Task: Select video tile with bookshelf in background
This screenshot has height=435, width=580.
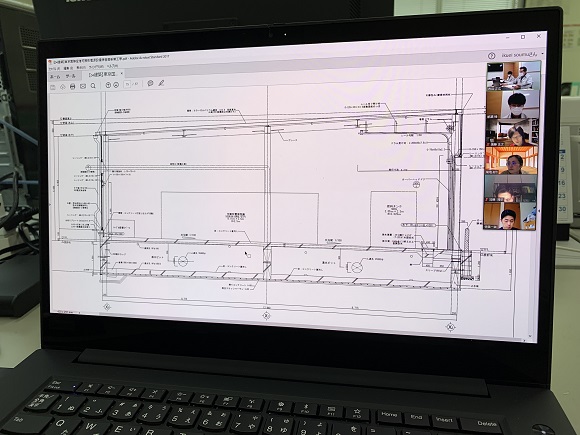Action: click(512, 132)
